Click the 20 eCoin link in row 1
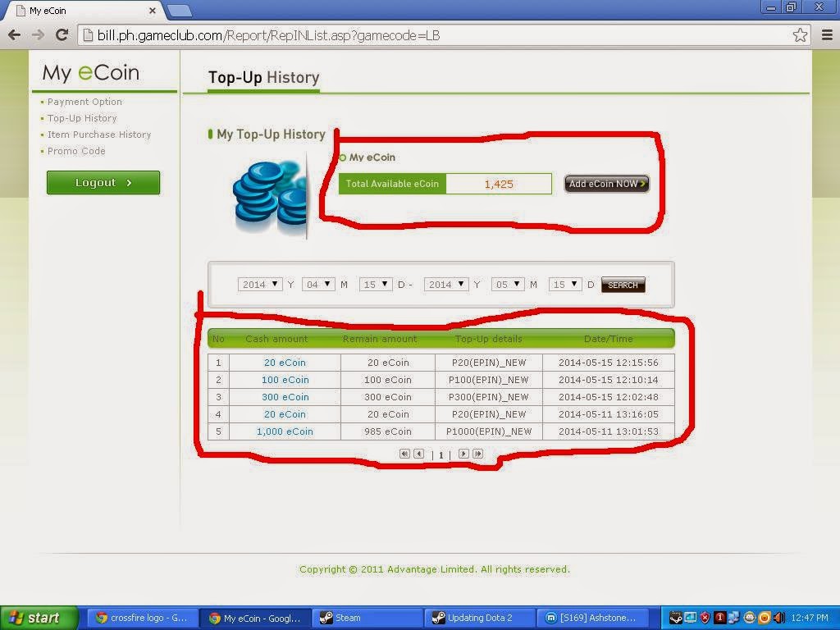Viewport: 840px width, 630px height. (x=285, y=363)
